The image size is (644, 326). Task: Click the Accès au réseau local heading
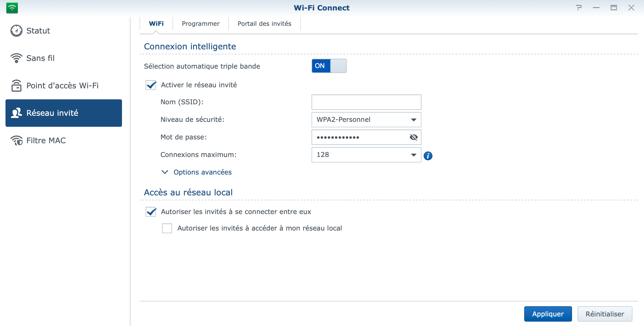(x=188, y=192)
